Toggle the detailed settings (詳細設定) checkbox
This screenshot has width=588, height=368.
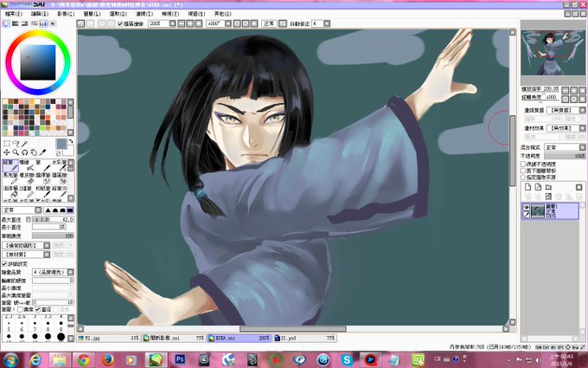pyautogui.click(x=5, y=263)
